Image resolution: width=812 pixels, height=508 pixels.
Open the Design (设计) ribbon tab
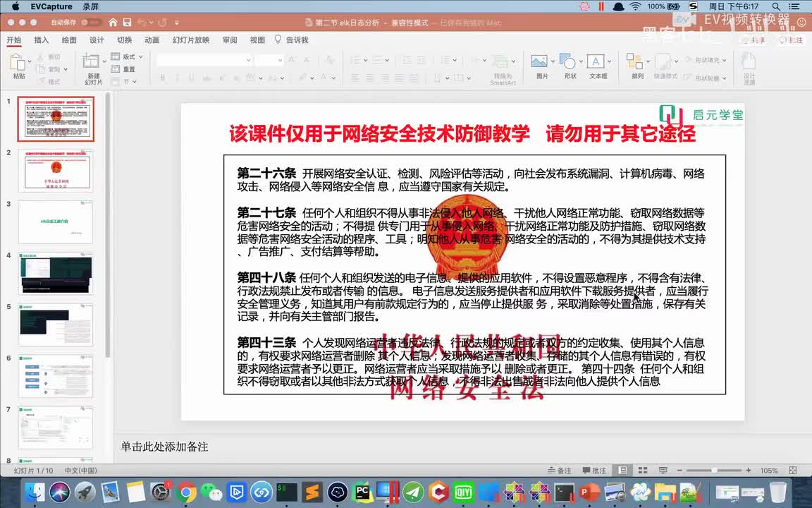(x=97, y=40)
